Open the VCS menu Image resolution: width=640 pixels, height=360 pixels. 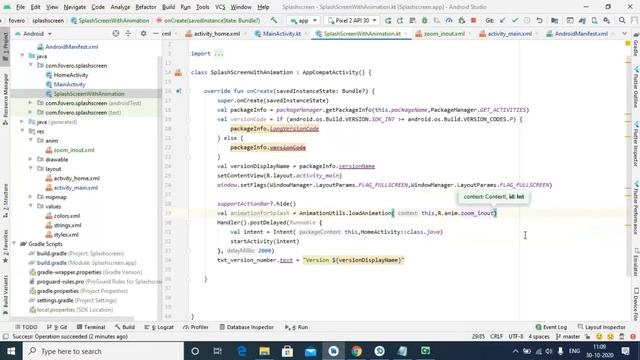pos(220,7)
